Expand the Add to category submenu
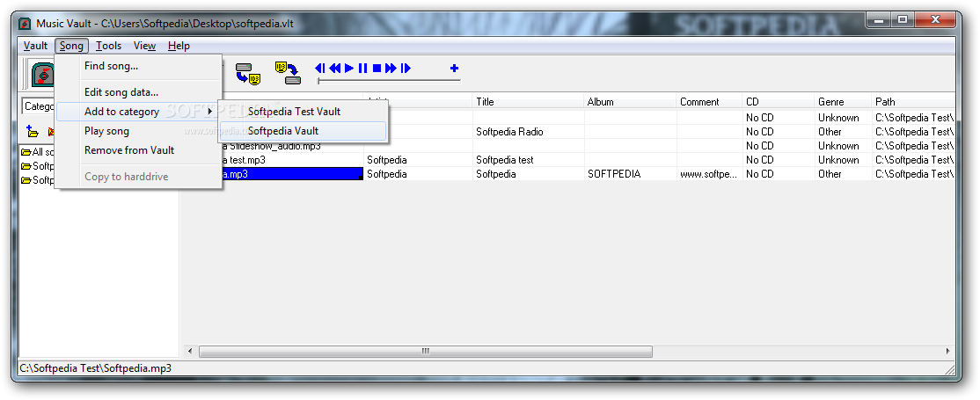 [139, 112]
